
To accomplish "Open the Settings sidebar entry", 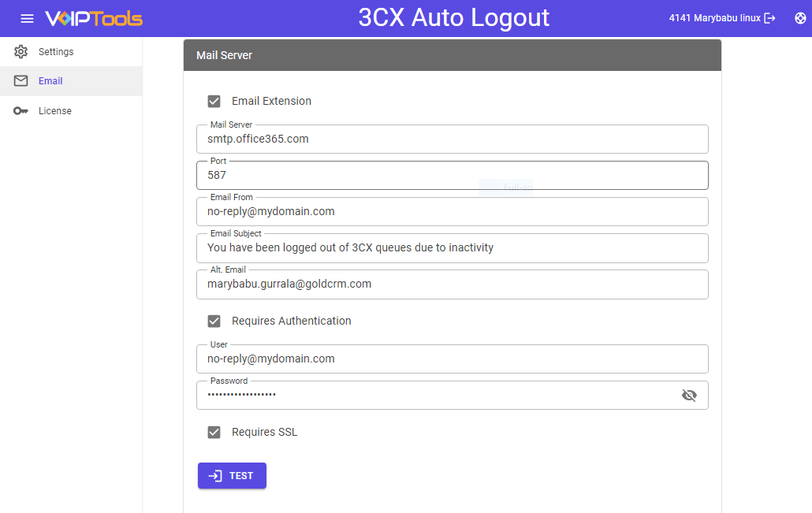I will [58, 50].
